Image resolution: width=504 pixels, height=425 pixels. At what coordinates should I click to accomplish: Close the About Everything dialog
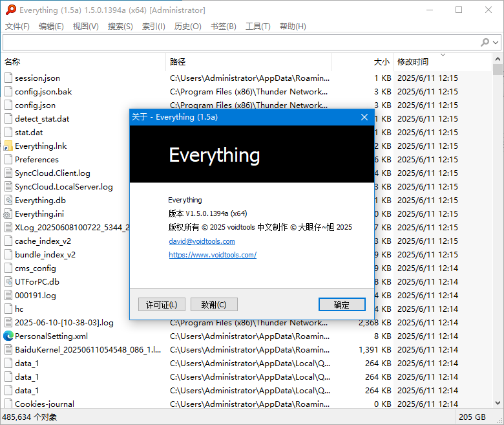[x=364, y=117]
